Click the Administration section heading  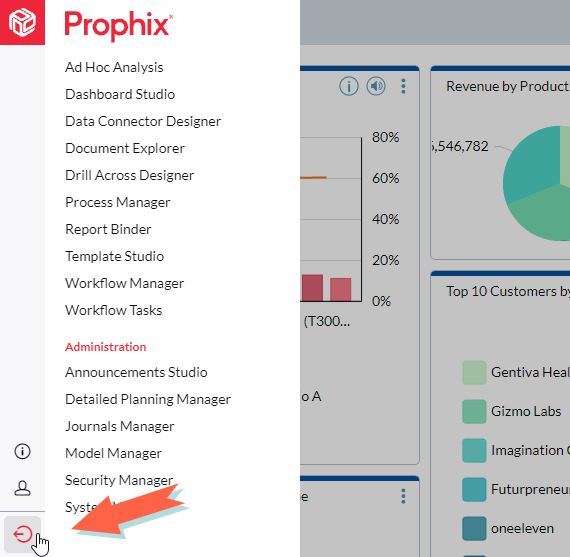click(105, 347)
